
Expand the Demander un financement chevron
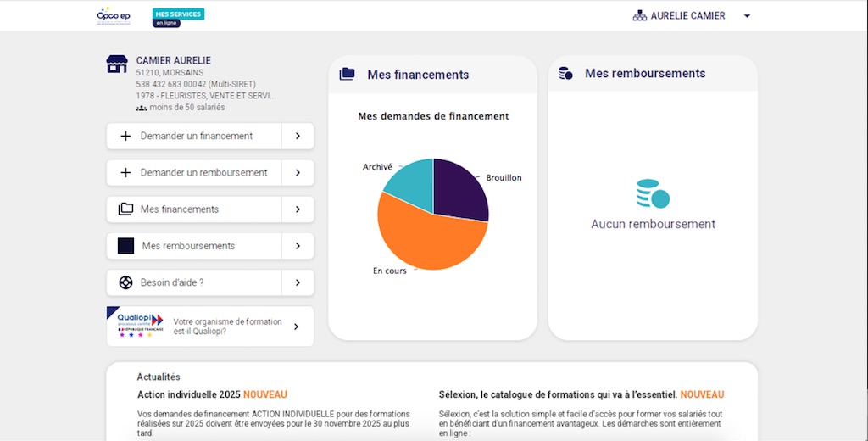(298, 136)
